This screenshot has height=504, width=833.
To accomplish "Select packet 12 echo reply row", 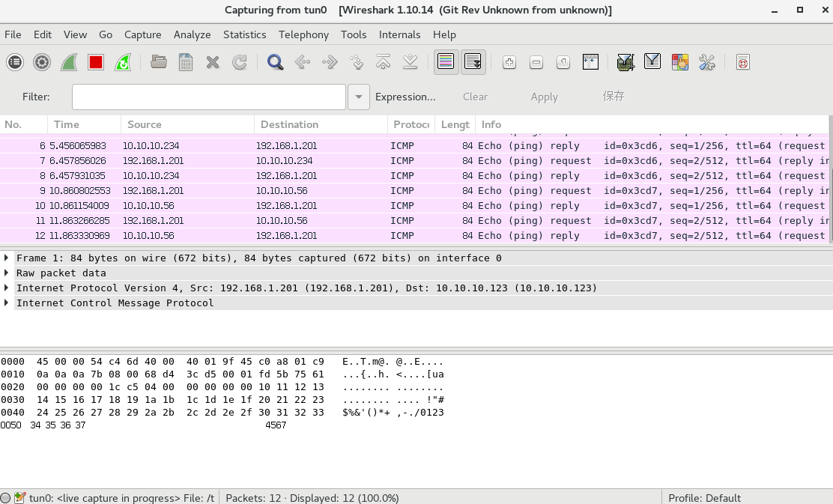I will 414,235.
